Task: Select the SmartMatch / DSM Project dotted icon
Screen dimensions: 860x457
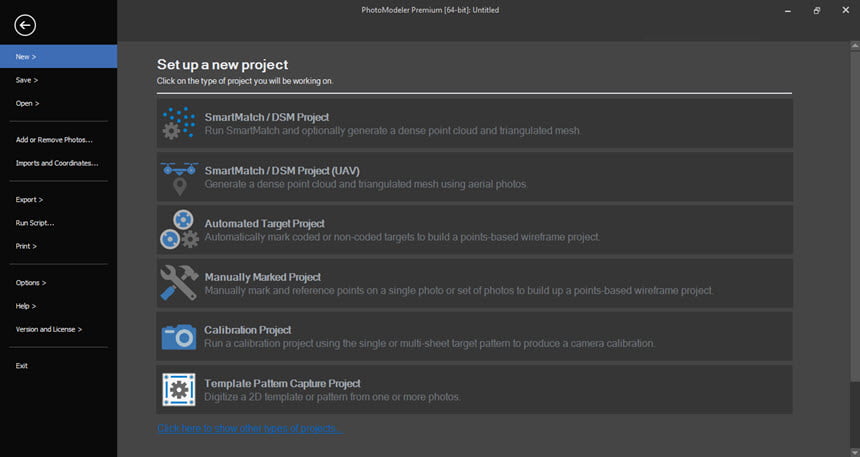Action: point(179,123)
